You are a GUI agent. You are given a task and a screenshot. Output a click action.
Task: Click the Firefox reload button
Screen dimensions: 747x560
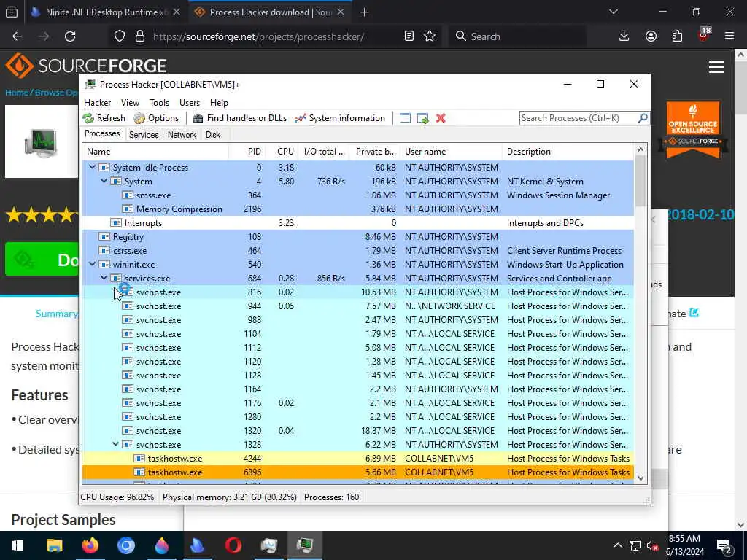coord(70,36)
